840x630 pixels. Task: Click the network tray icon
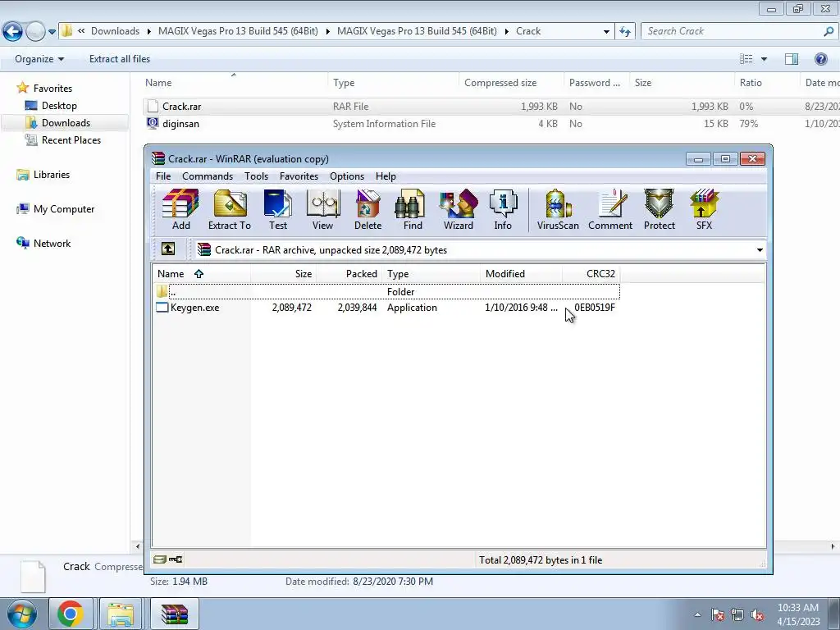coord(737,614)
